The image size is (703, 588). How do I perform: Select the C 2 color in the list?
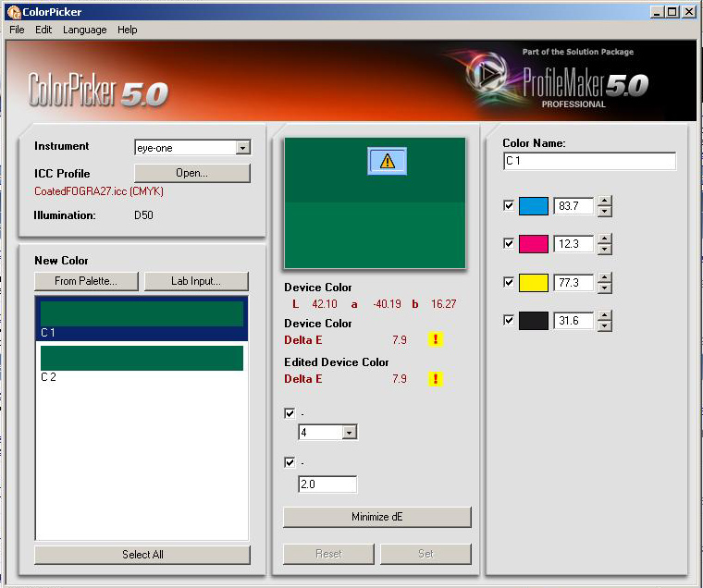click(x=142, y=363)
